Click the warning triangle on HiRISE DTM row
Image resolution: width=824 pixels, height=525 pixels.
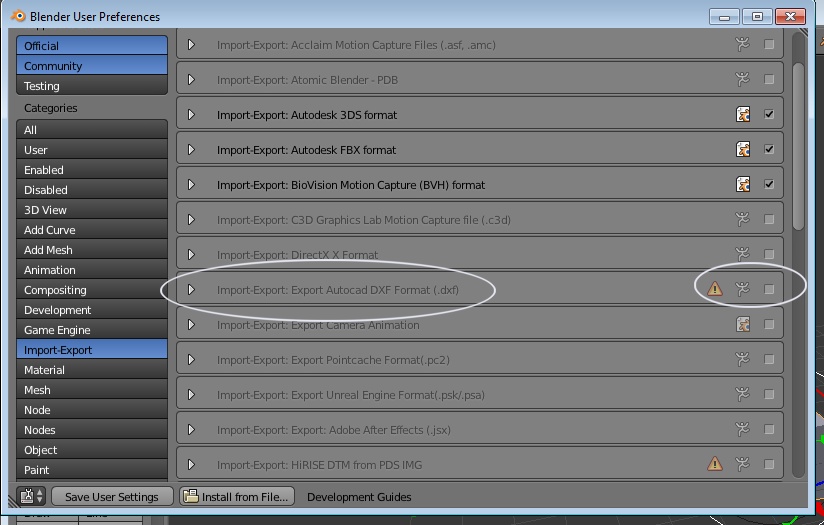(715, 464)
